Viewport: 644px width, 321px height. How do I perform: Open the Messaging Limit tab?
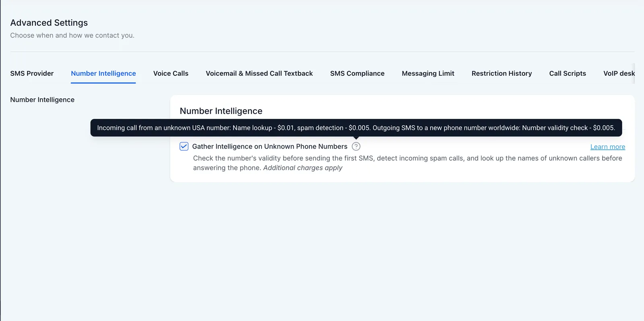[x=428, y=73]
